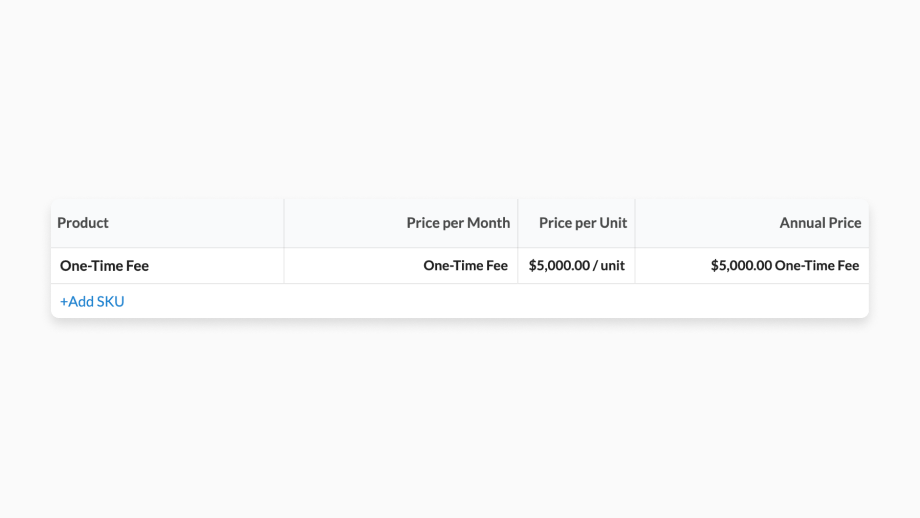Click One-Time Fee in Price per Month column
Image resolution: width=920 pixels, height=518 pixels.
(465, 266)
